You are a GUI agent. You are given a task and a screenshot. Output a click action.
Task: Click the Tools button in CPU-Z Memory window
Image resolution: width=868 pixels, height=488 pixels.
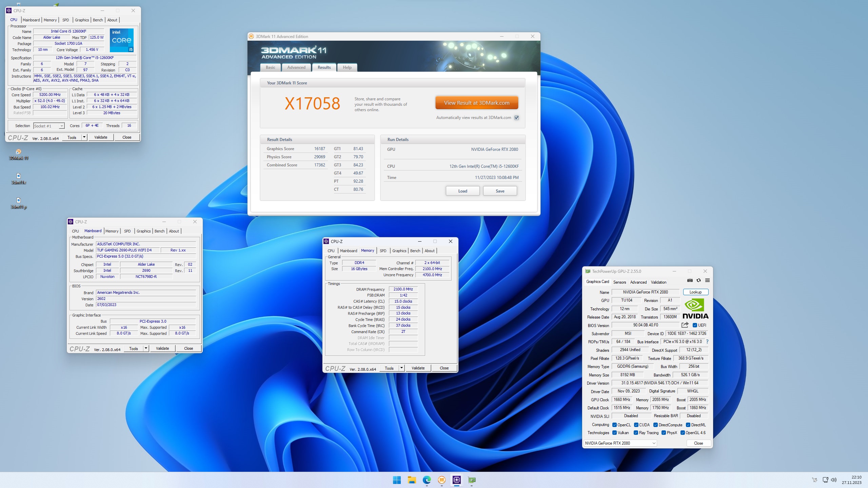coord(389,368)
